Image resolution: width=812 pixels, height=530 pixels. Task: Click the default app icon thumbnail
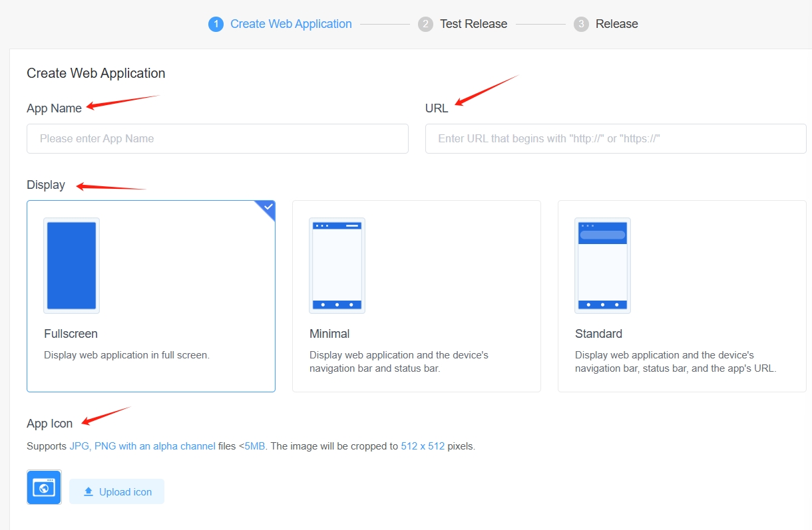[44, 487]
